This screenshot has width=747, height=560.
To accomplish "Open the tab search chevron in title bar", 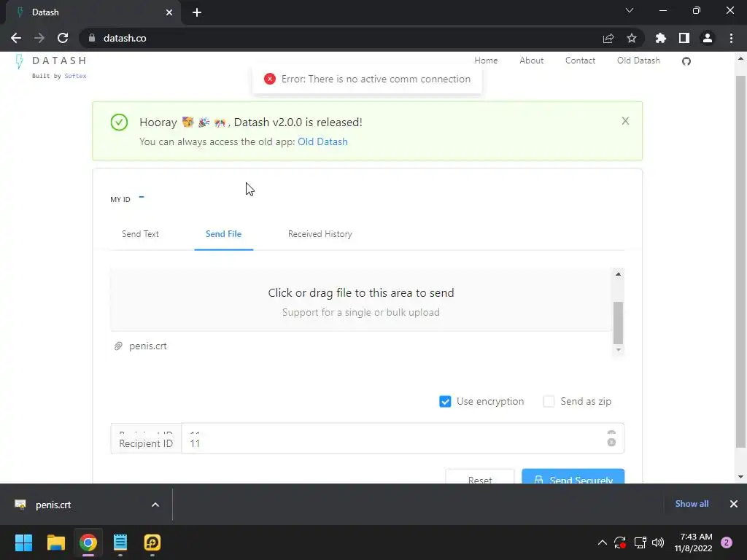I will click(630, 10).
